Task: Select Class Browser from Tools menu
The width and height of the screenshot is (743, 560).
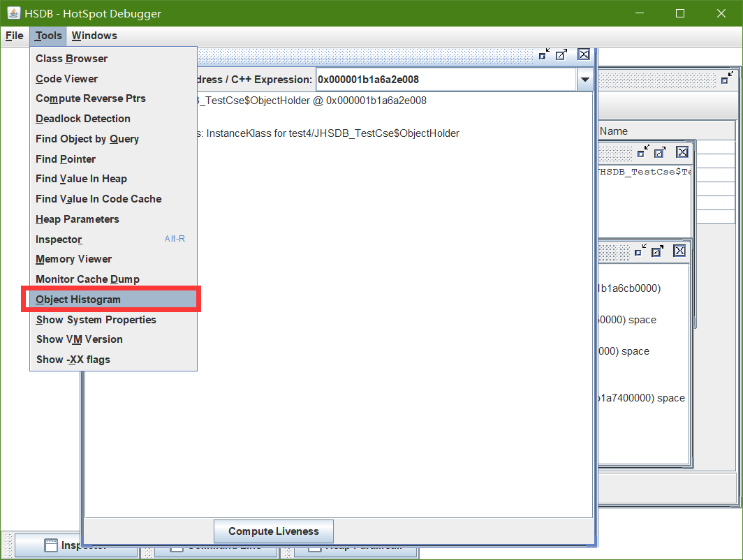Action: [x=113, y=58]
